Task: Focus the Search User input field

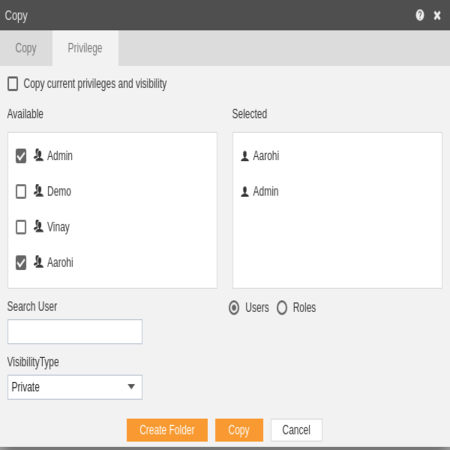Action: tap(75, 331)
